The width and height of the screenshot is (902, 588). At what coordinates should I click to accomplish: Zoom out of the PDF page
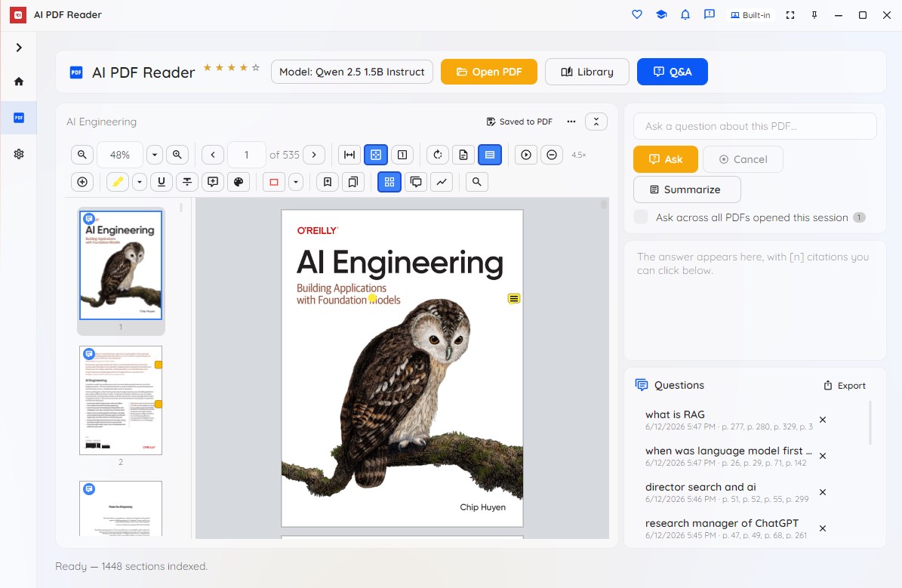tap(82, 155)
